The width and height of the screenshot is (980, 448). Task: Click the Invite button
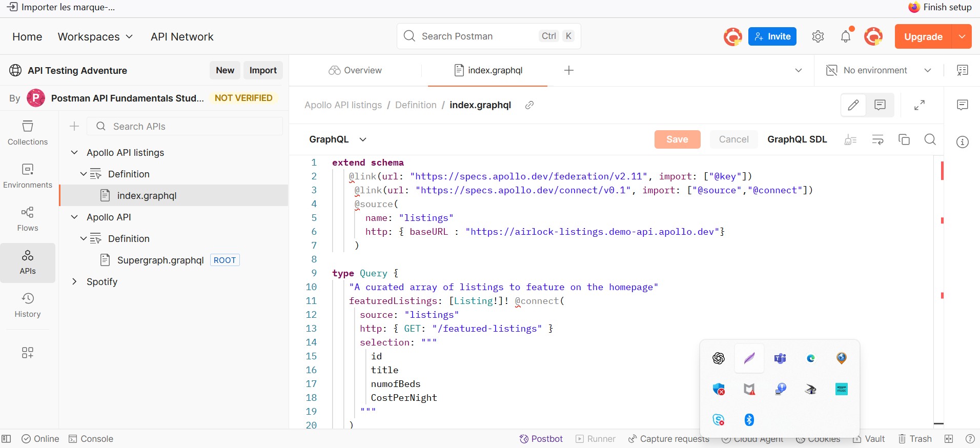[772, 36]
